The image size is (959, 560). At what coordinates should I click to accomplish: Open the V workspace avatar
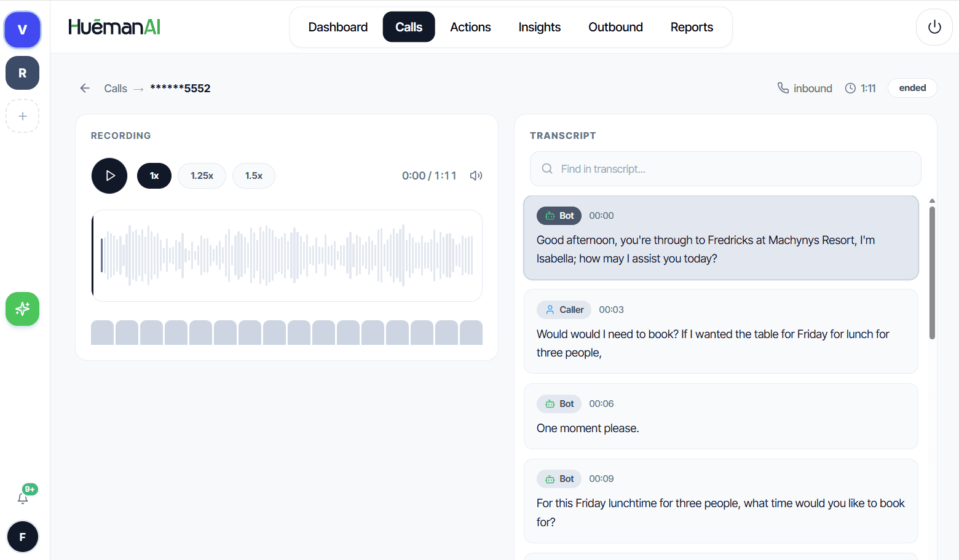click(x=23, y=30)
